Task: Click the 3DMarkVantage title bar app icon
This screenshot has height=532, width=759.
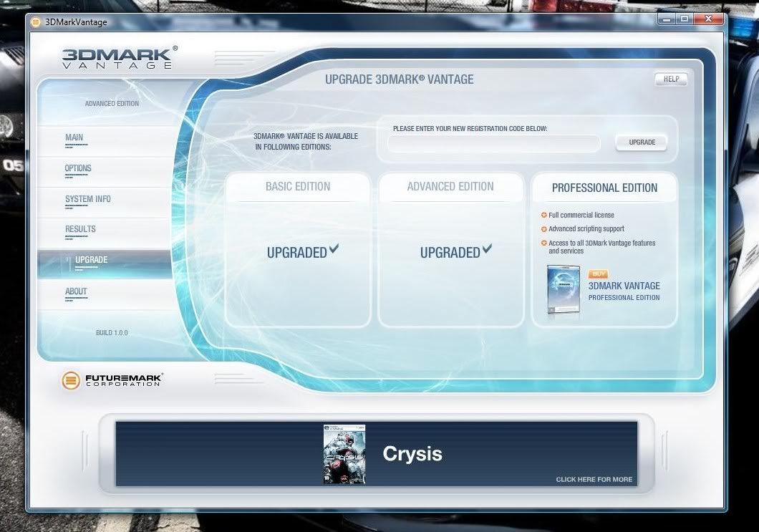Action: coord(35,21)
